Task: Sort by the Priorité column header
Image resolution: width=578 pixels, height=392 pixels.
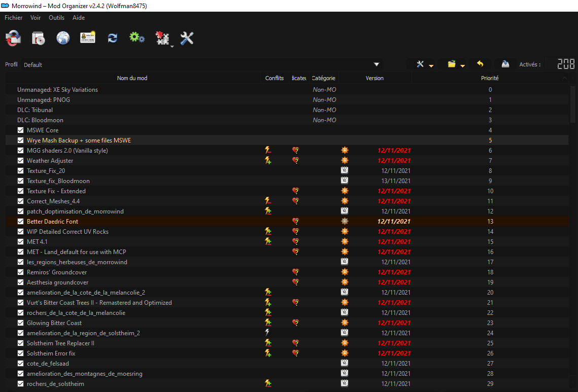Action: 489,78
